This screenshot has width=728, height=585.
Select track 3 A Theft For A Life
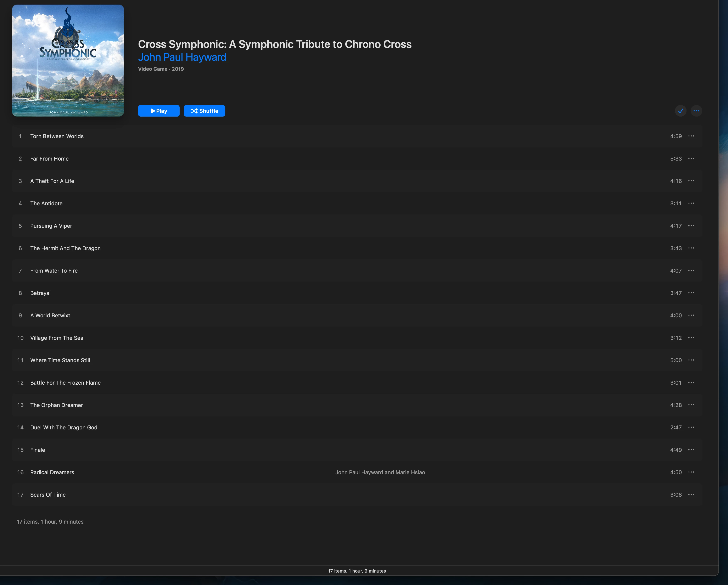click(x=52, y=181)
